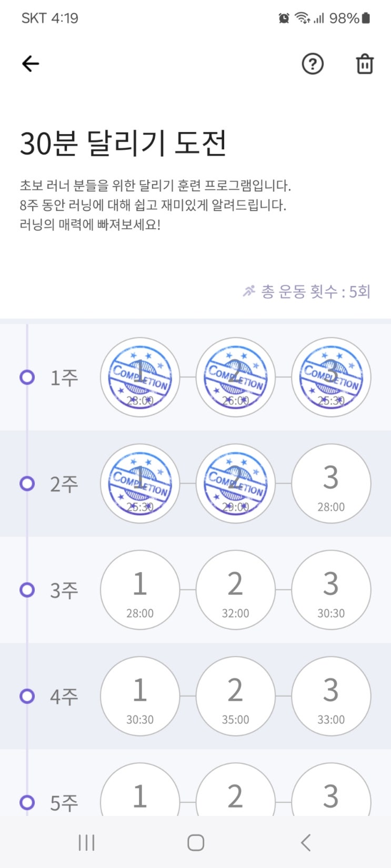Open completed week 2 workout 2 stamp
The height and width of the screenshot is (868, 391).
pyautogui.click(x=235, y=483)
